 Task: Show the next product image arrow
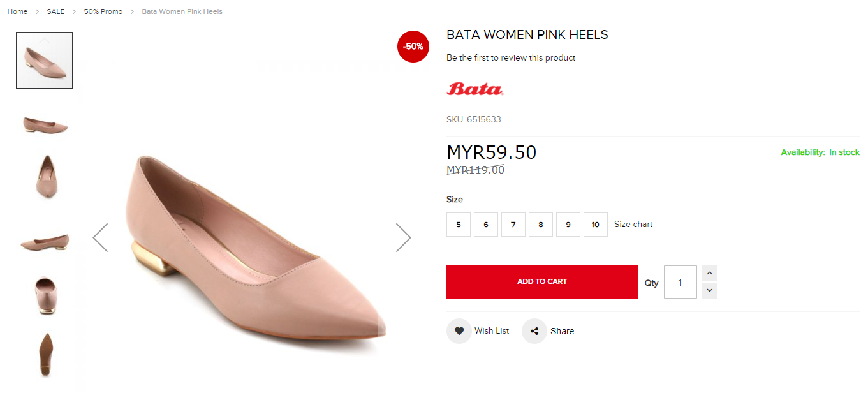click(x=403, y=237)
